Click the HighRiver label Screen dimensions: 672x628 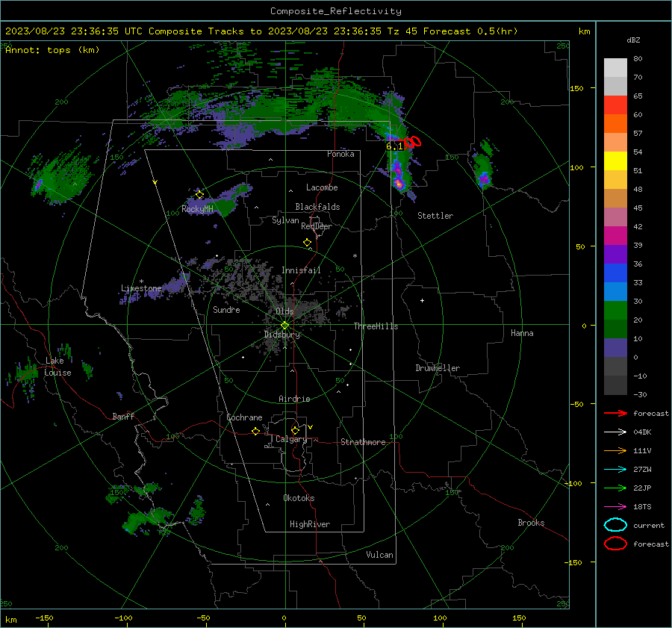coord(309,524)
